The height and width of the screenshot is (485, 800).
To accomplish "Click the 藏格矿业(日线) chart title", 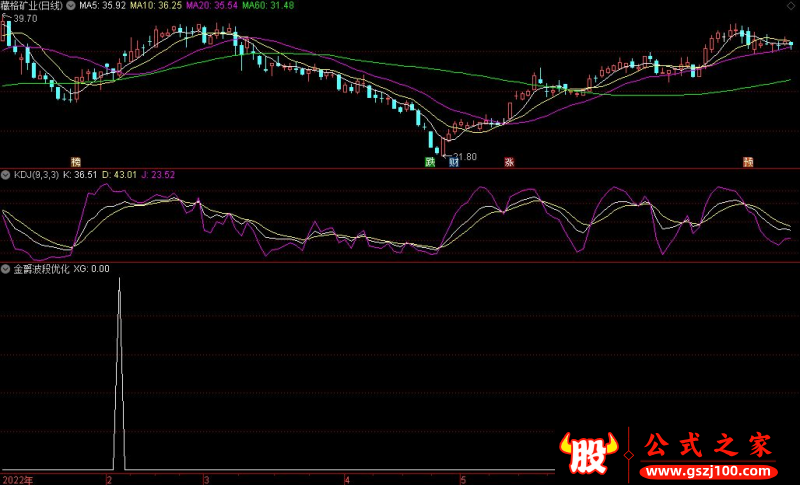I will coord(32,6).
